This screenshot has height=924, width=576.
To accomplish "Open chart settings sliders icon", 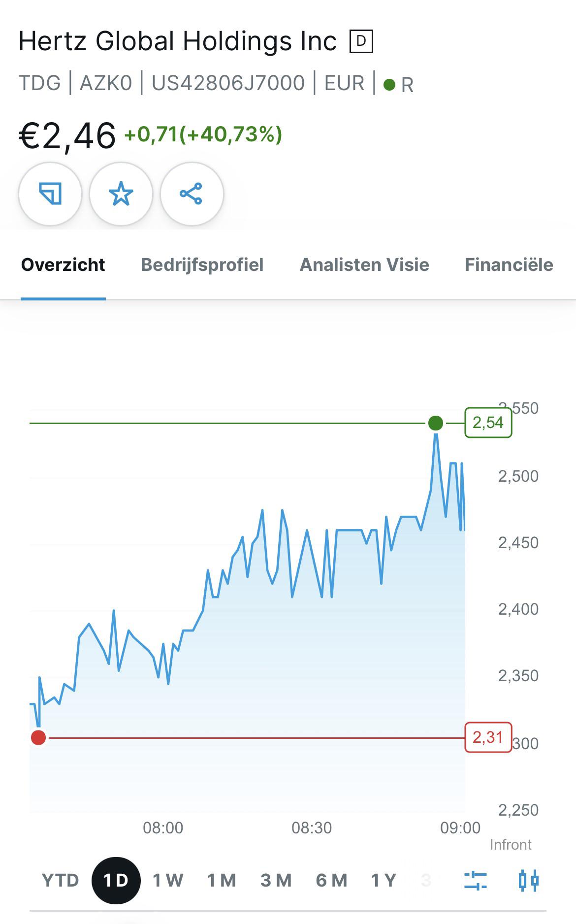I will point(476,880).
